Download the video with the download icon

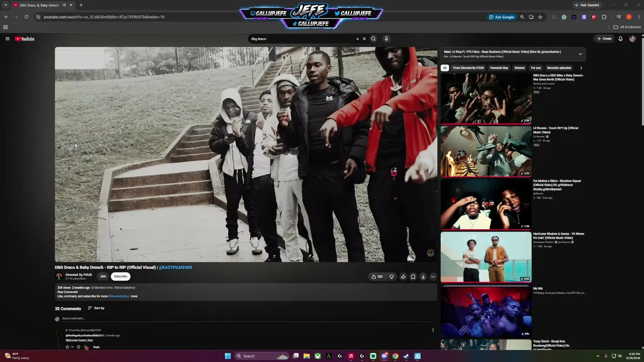[423, 277]
